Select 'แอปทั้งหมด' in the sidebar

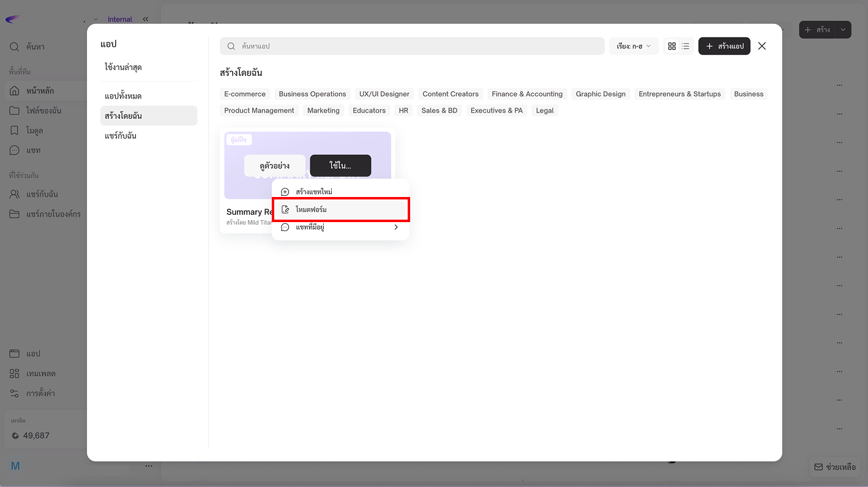pyautogui.click(x=123, y=96)
